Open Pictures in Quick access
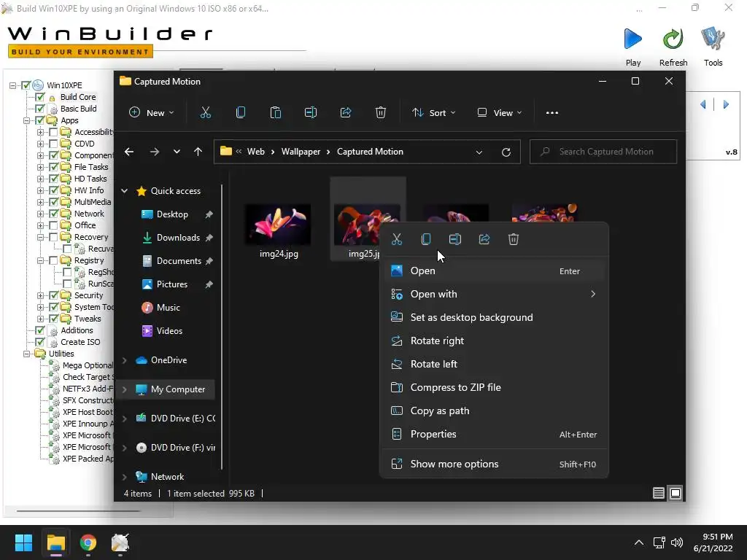 coord(171,284)
